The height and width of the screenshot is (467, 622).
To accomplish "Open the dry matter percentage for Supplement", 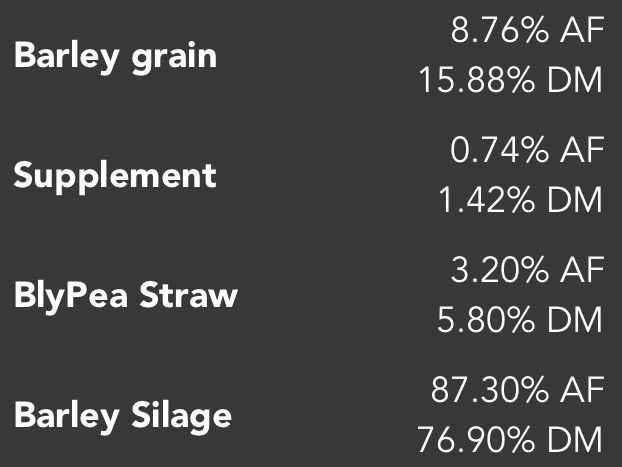I will pos(521,200).
